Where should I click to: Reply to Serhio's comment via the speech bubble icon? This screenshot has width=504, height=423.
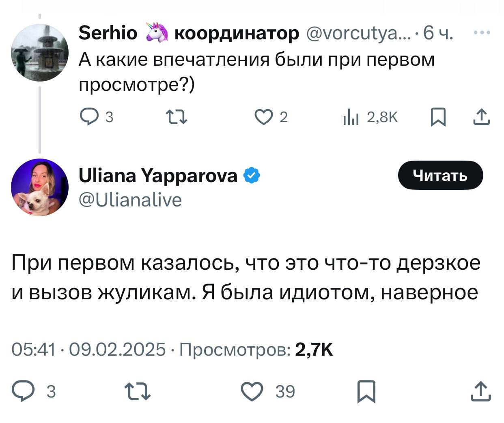(x=87, y=117)
